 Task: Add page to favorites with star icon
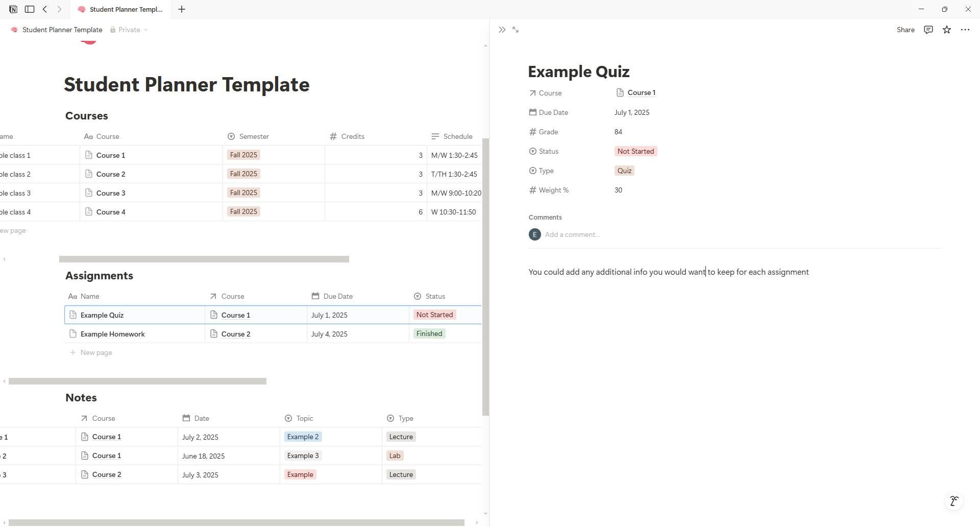click(947, 30)
